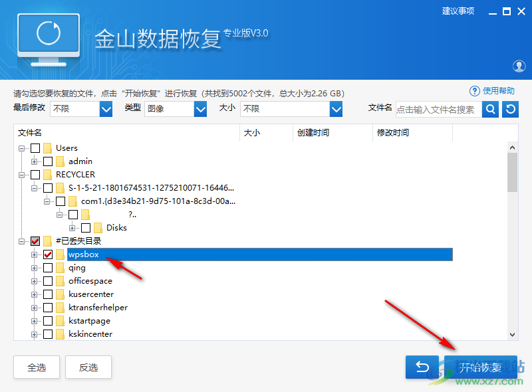Click the scrollbar down arrow
Image resolution: width=532 pixels, height=392 pixels.
(512, 335)
